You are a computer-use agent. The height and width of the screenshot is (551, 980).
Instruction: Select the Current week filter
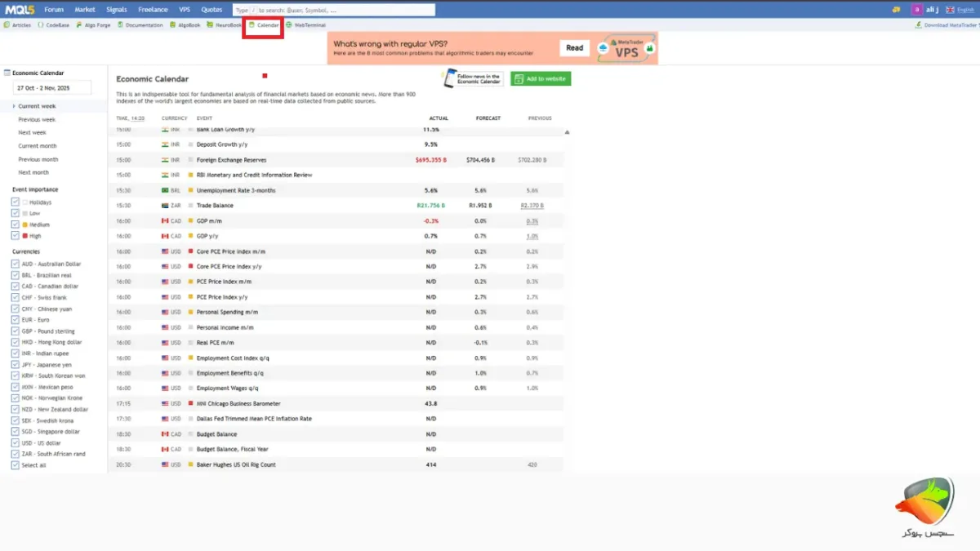[x=37, y=106]
